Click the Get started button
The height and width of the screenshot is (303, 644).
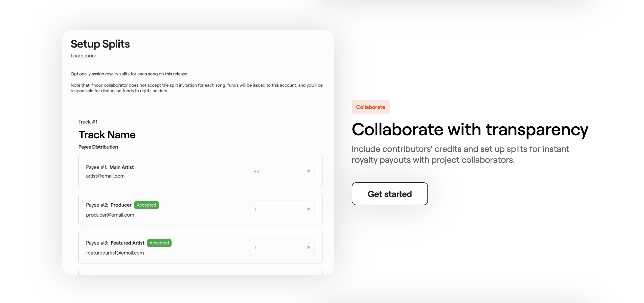pyautogui.click(x=389, y=194)
